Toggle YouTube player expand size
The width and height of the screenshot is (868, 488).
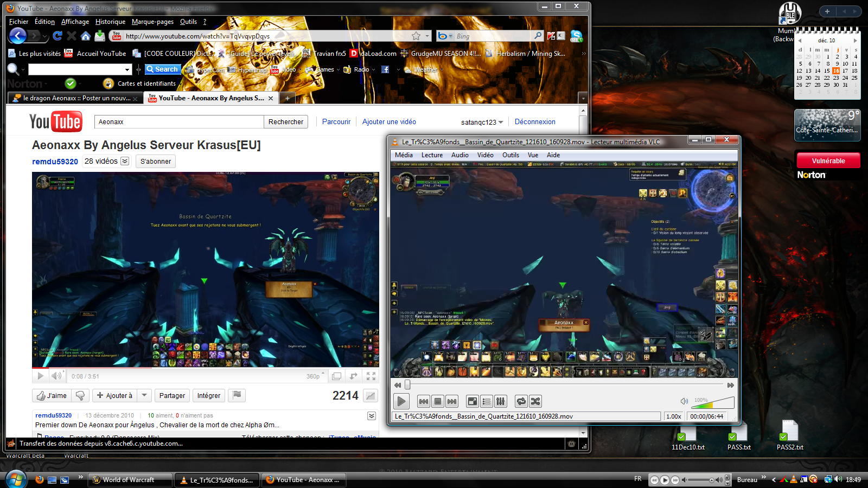tap(354, 376)
